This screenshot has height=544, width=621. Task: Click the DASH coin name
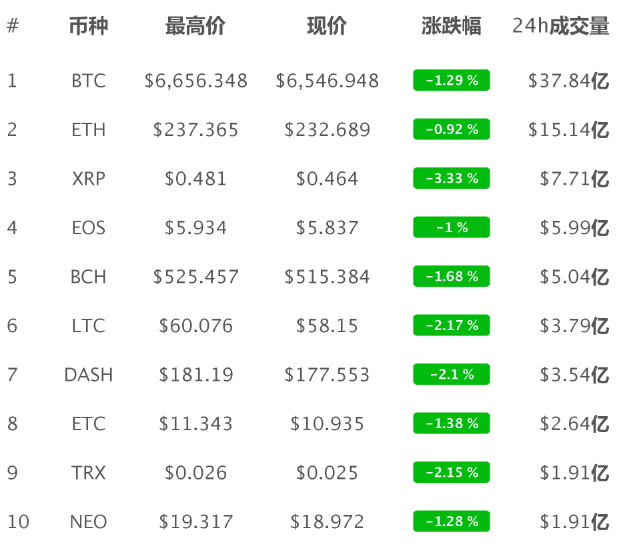tap(88, 375)
